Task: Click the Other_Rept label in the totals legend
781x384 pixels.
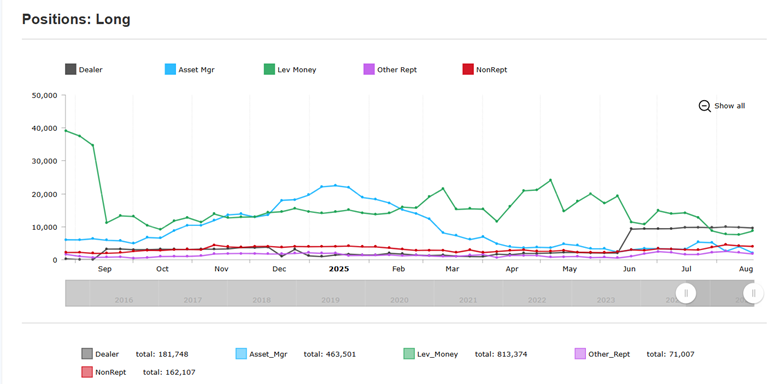Action: [x=609, y=354]
